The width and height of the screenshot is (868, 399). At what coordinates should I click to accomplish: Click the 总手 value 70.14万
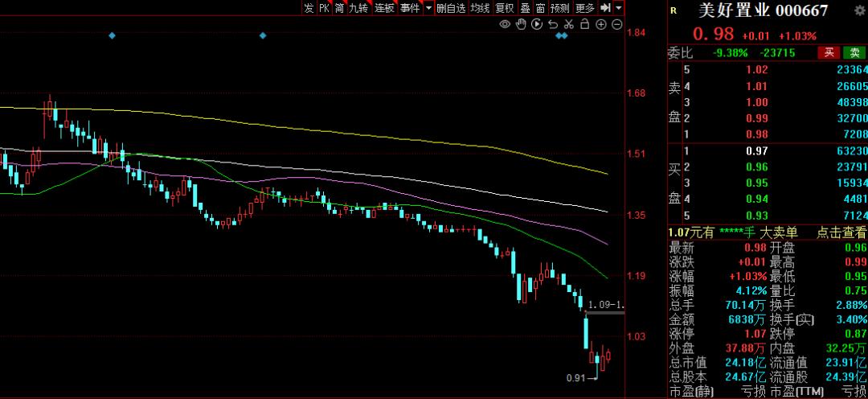[746, 305]
